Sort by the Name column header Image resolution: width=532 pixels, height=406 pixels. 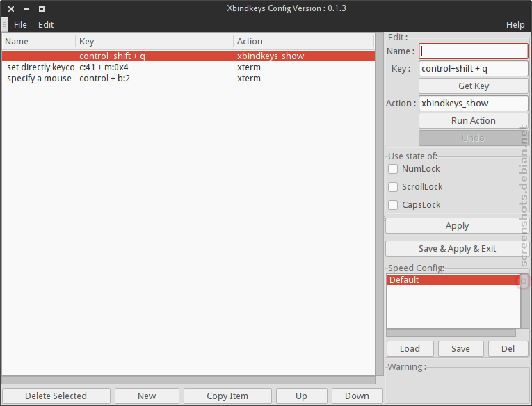click(39, 42)
